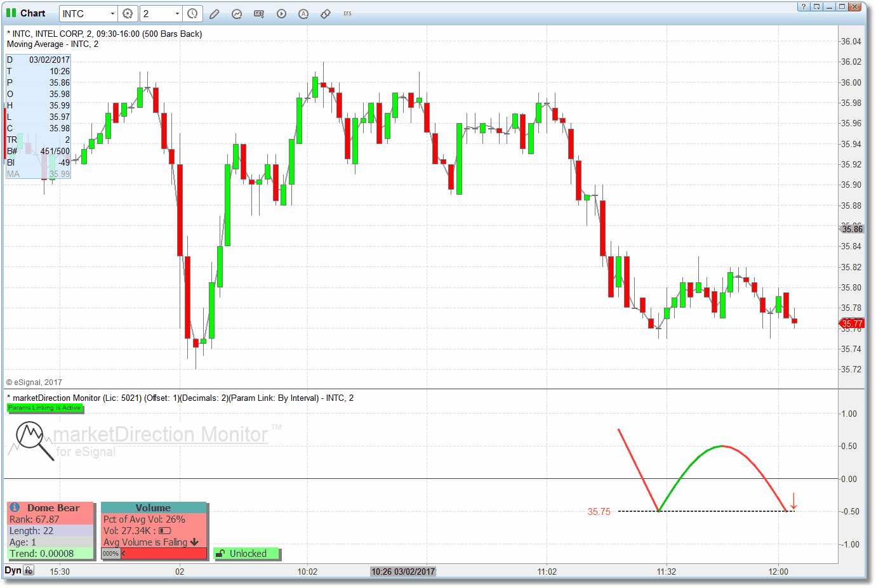Open the INTC symbol dropdown
Screen dimensions: 876x588
112,13
